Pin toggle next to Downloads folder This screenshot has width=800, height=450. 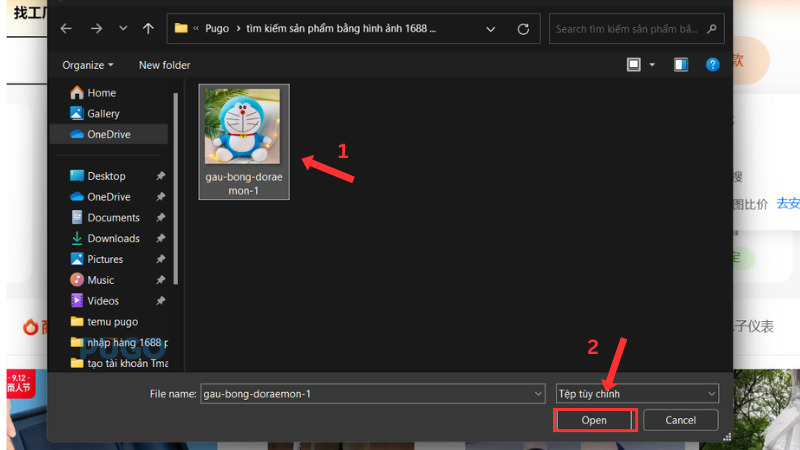(161, 239)
